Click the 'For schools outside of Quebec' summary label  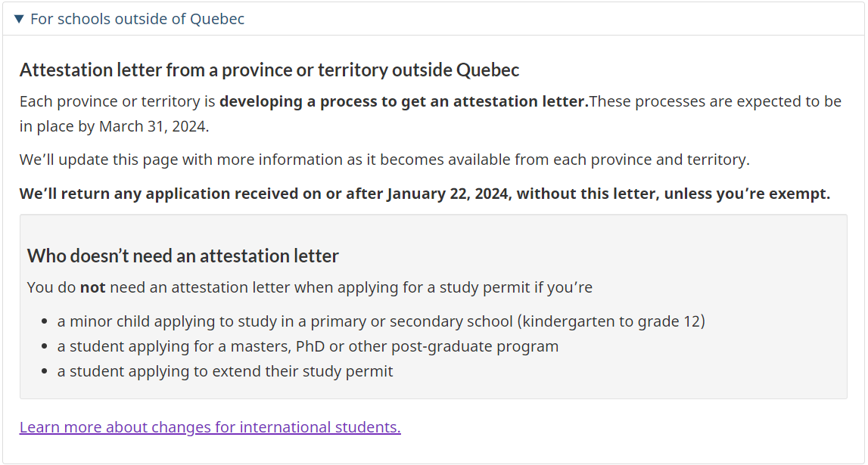pyautogui.click(x=137, y=19)
